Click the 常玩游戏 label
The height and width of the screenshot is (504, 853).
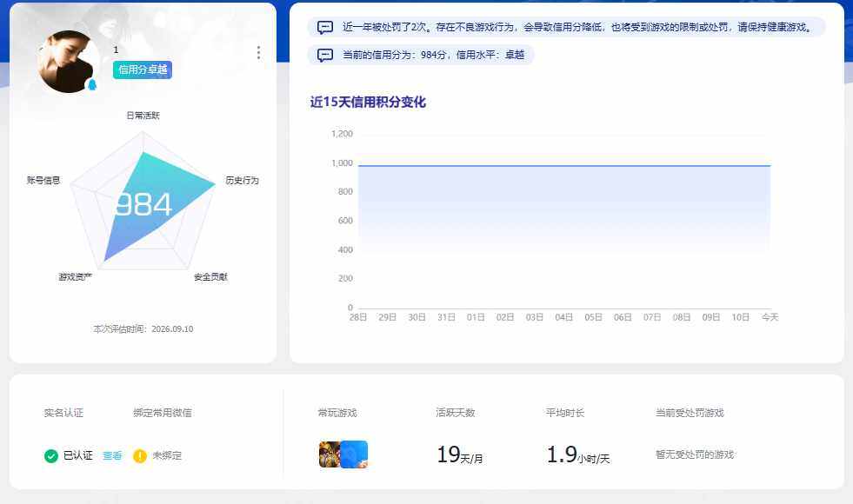[x=337, y=413]
